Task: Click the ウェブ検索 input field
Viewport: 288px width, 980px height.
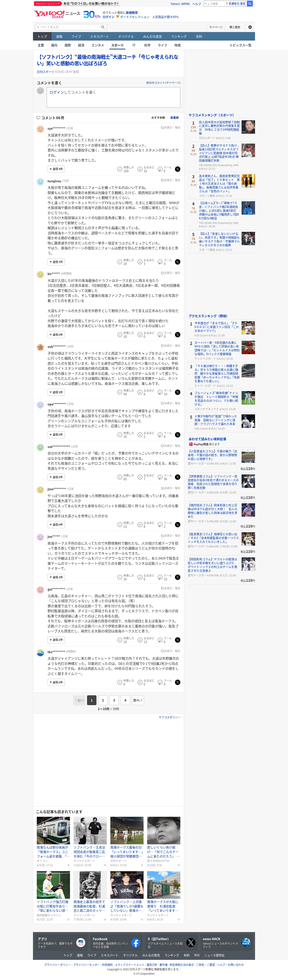Action: coord(214,3)
